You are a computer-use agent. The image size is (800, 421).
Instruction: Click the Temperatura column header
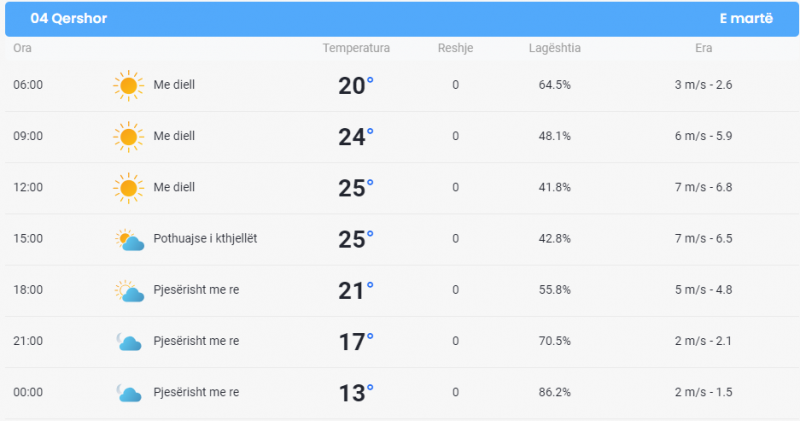pyautogui.click(x=356, y=48)
